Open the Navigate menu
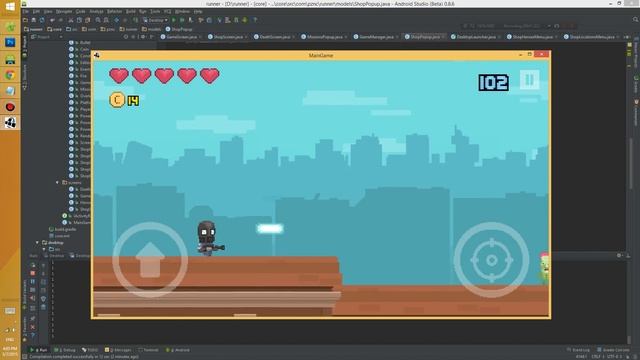This screenshot has height=360, width=640. coord(64,11)
